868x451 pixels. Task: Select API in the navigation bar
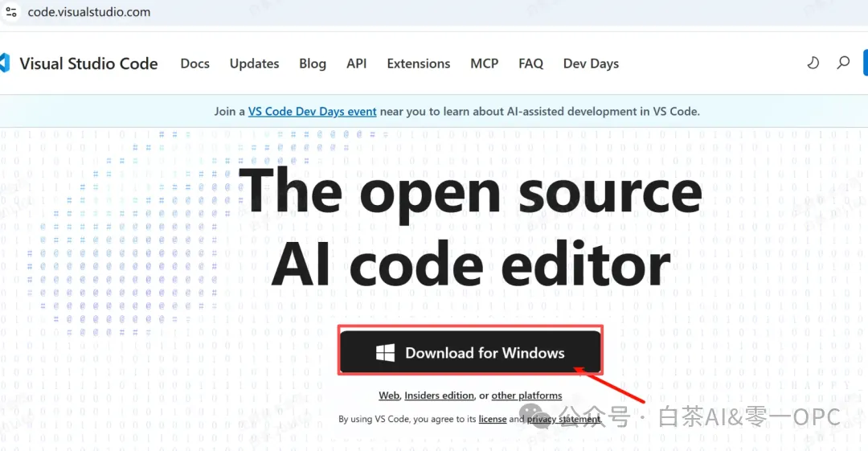point(357,64)
